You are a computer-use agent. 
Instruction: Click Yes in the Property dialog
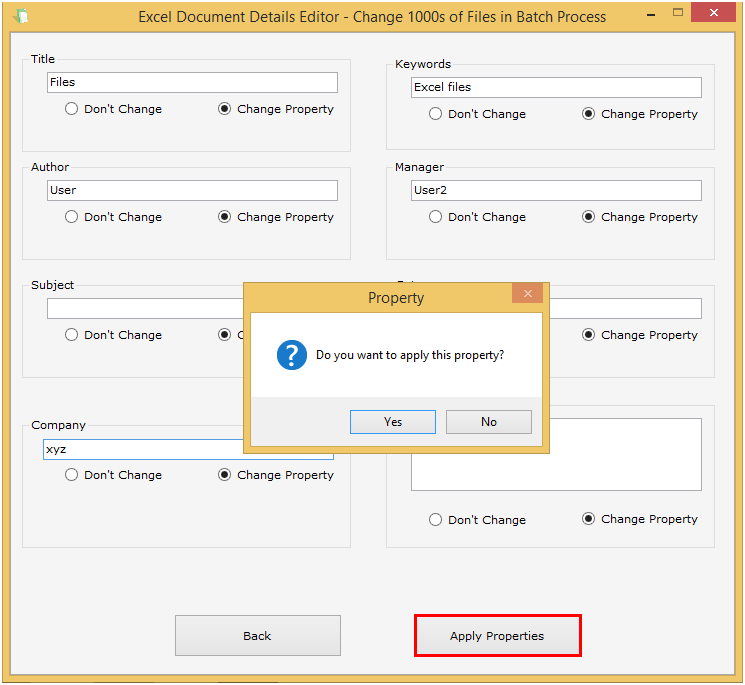click(x=392, y=422)
